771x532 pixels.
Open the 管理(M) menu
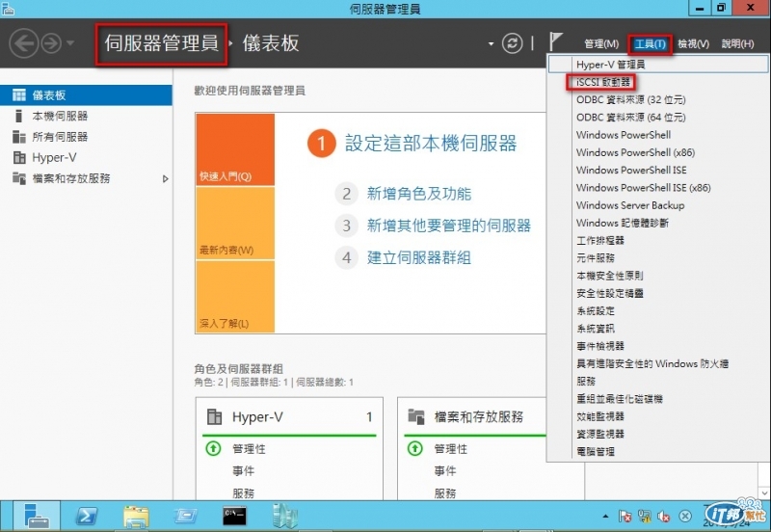tap(600, 43)
